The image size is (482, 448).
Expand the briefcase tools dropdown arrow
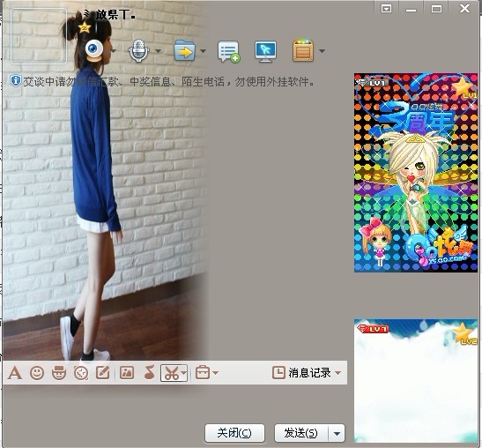[216, 373]
